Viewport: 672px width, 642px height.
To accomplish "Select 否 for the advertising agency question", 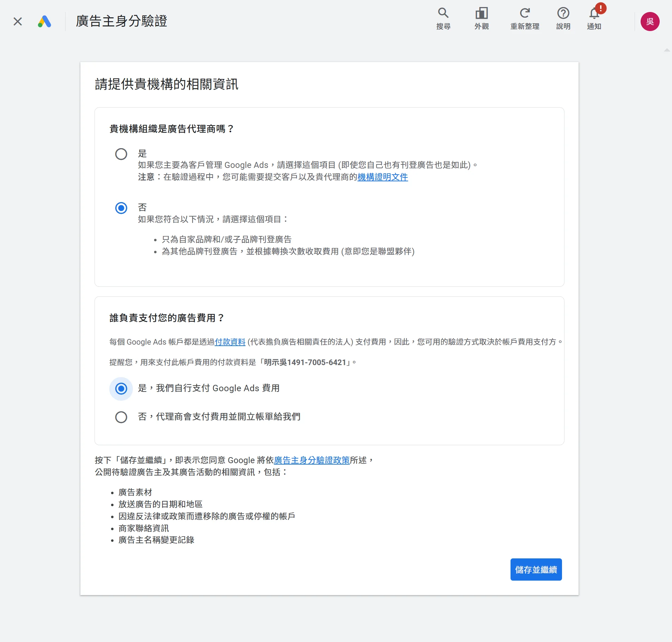I will point(121,208).
